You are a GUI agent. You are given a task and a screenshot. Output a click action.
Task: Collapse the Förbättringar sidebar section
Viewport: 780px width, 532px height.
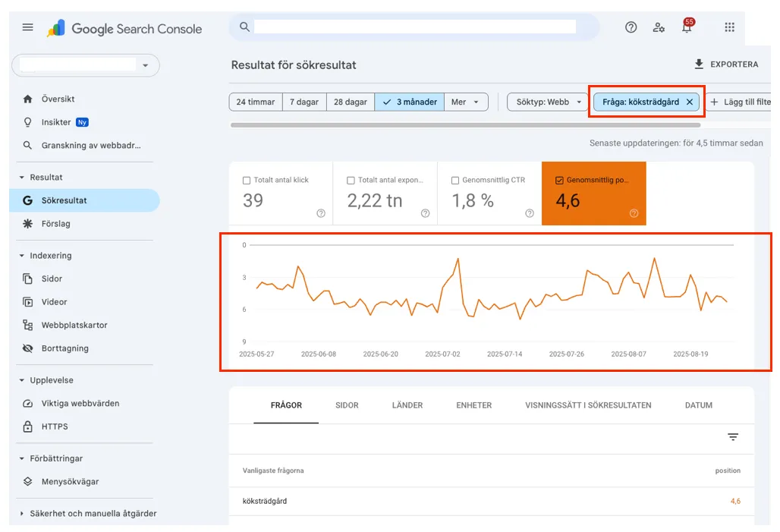(x=22, y=458)
